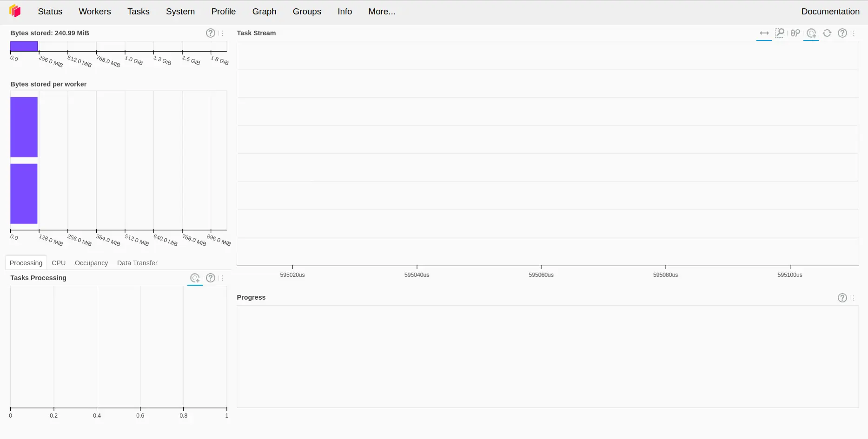Viewport: 868px width, 439px height.
Task: Switch to the CPU tab
Action: click(x=59, y=263)
